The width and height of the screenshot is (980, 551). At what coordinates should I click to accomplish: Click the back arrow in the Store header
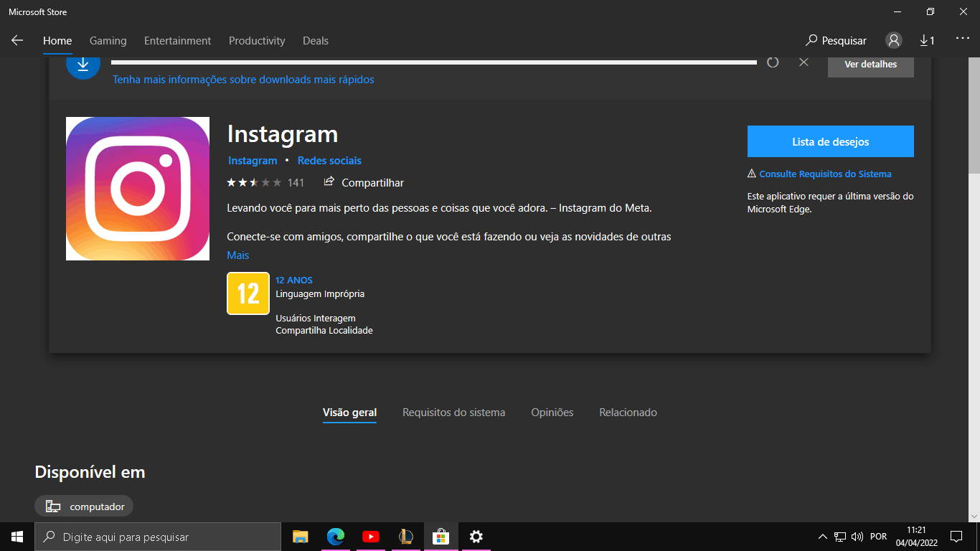pos(17,41)
